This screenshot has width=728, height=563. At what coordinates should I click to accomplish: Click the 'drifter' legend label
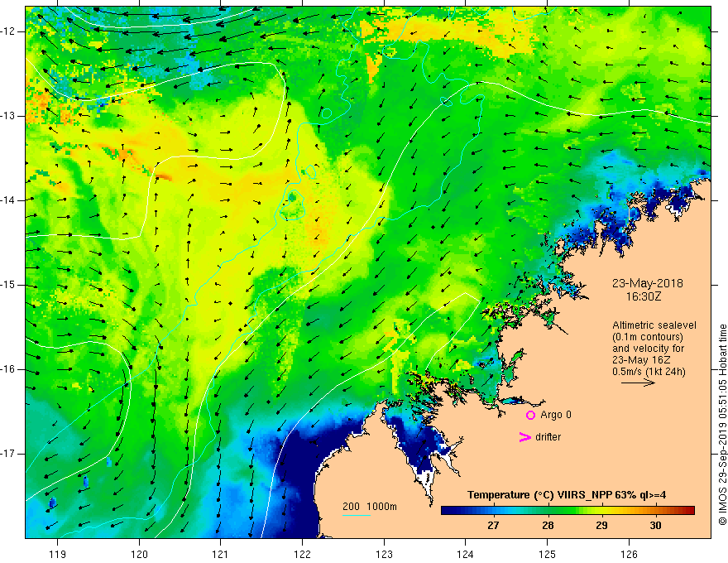coord(548,437)
